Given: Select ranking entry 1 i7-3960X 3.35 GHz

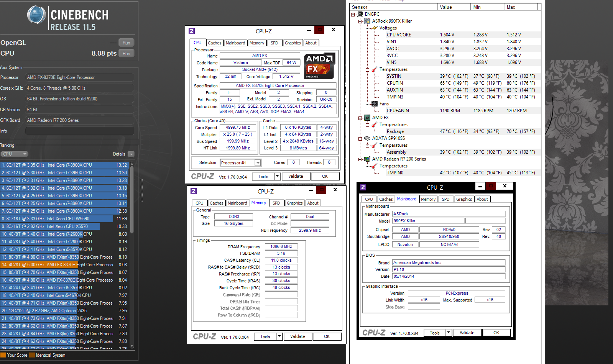Looking at the screenshot, I should pos(64,165).
